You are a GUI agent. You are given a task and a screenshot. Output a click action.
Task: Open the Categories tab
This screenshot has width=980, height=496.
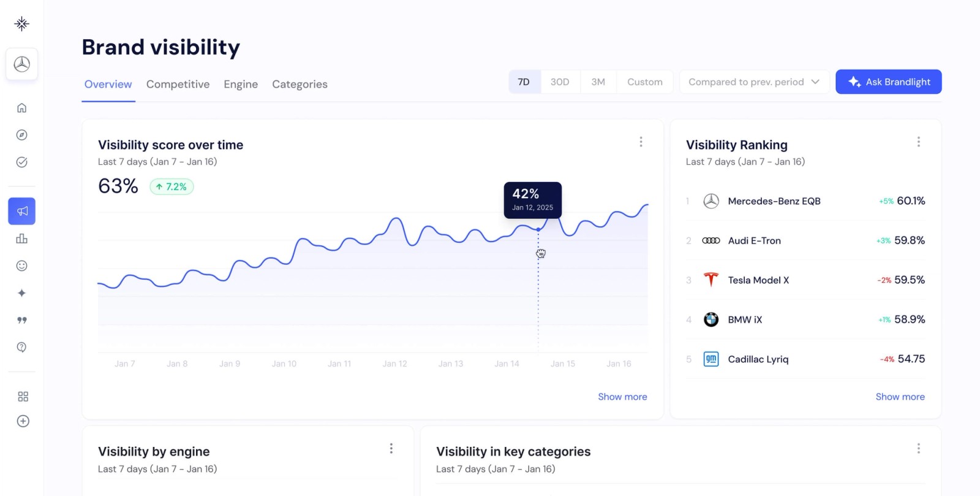(x=300, y=84)
